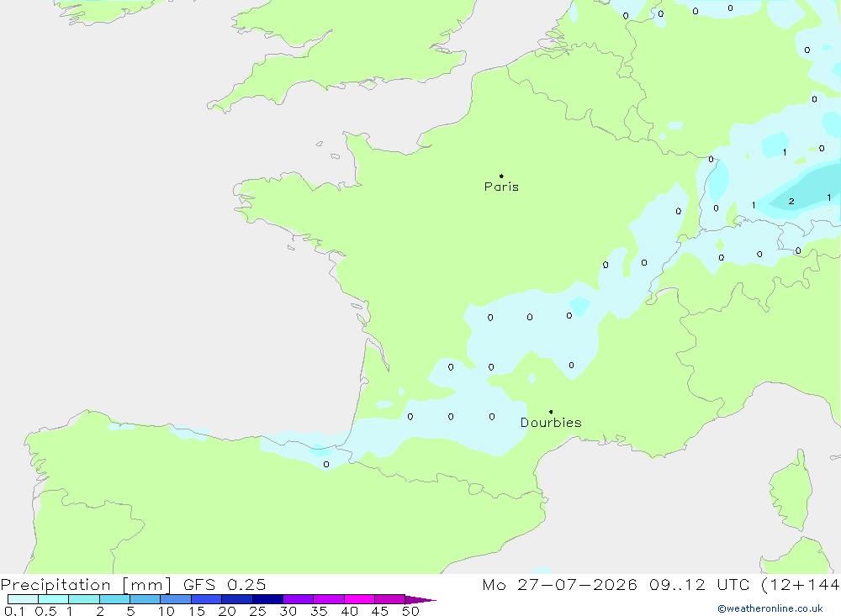The width and height of the screenshot is (841, 616).
Task: Click the 'Mo 27-07-2026' date text
Action: pyautogui.click(x=560, y=585)
